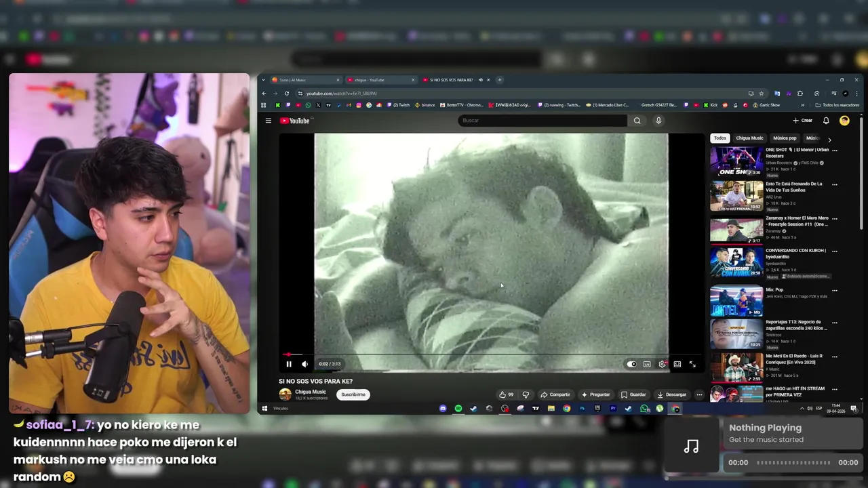Image resolution: width=868 pixels, height=488 pixels.
Task: Open the Mix: Pop playlist thumbnail
Action: (x=736, y=302)
